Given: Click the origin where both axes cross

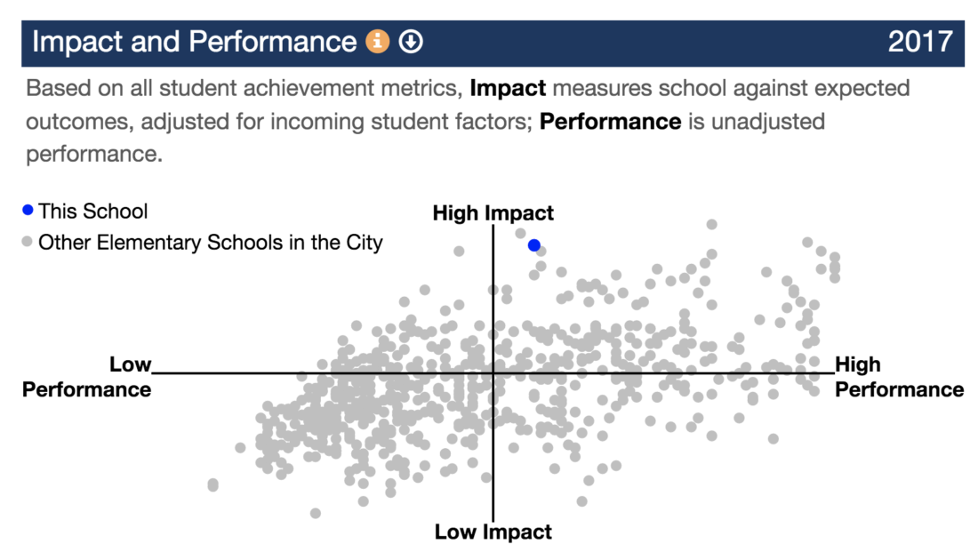Looking at the screenshot, I should [x=493, y=374].
